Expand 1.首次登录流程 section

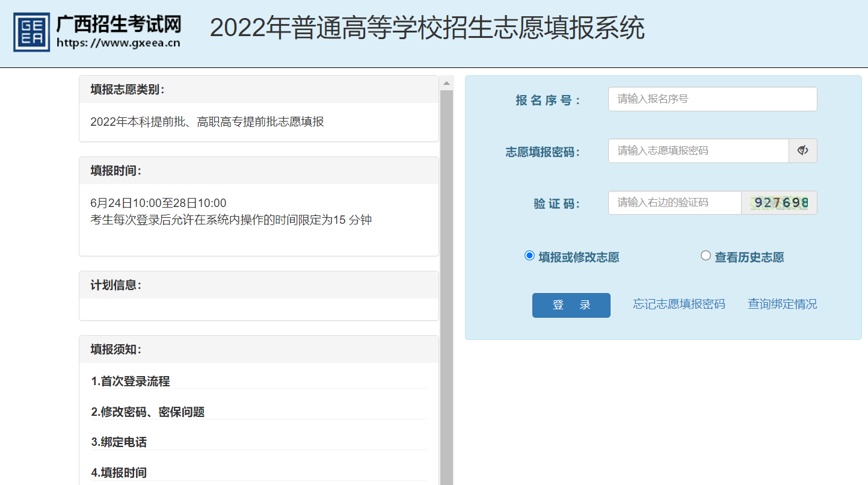pyautogui.click(x=131, y=382)
